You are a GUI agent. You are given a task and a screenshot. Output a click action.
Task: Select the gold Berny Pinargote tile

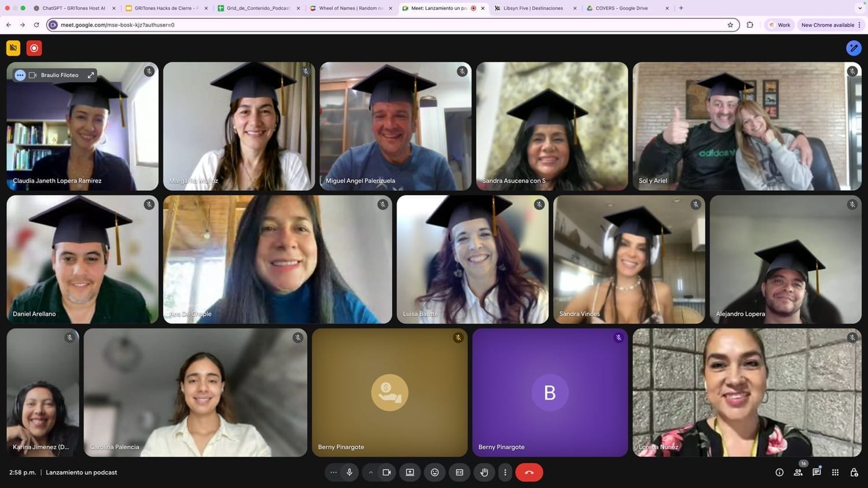[389, 393]
